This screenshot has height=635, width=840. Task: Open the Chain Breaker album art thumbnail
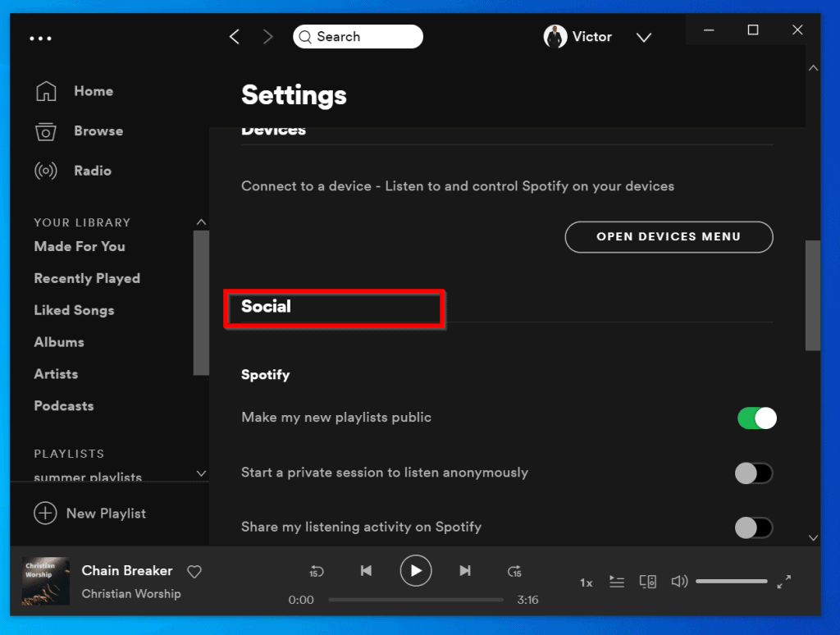point(46,582)
